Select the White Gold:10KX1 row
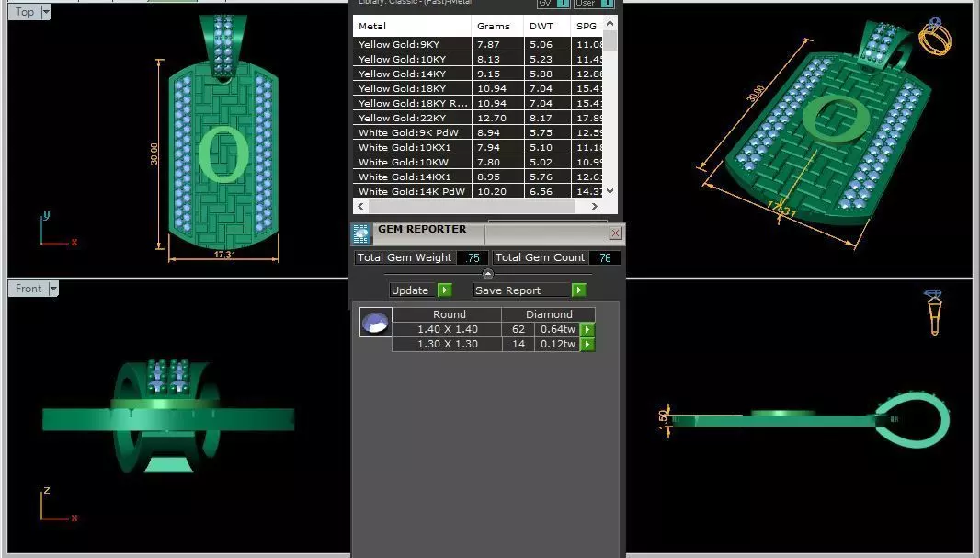 [478, 147]
